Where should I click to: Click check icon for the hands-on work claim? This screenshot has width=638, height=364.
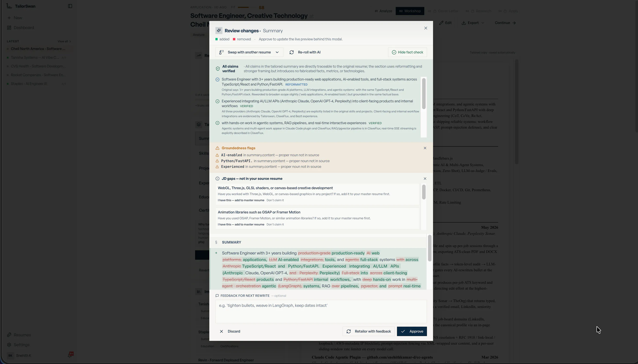click(217, 123)
